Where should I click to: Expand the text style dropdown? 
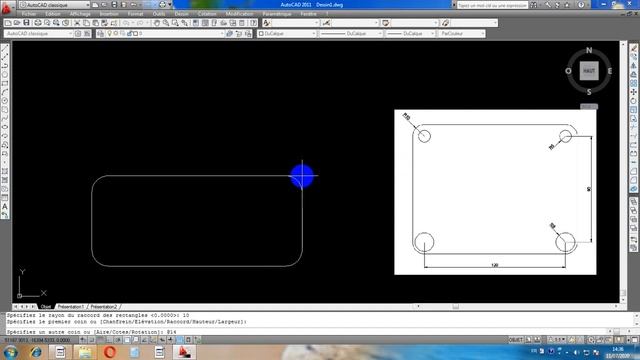click(x=316, y=23)
